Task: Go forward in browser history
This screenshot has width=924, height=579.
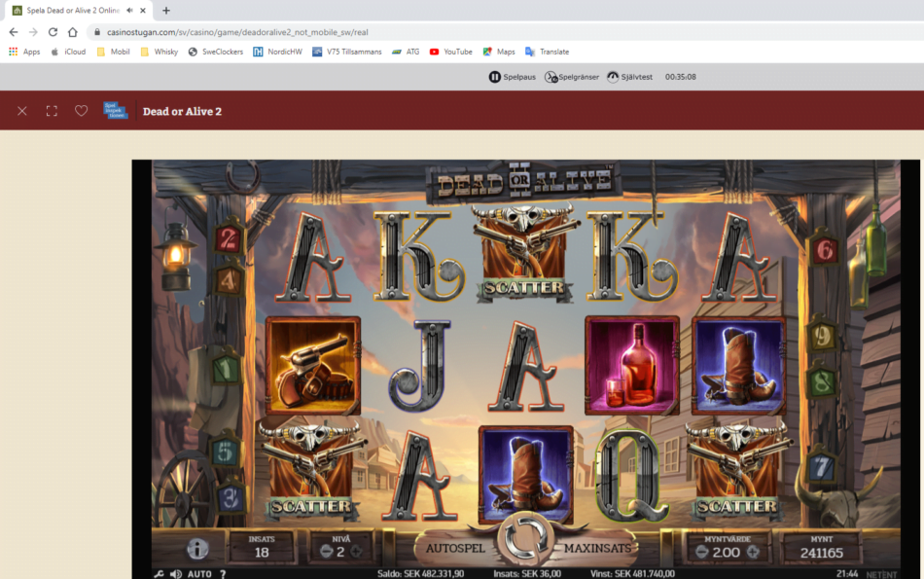Action: click(x=33, y=32)
